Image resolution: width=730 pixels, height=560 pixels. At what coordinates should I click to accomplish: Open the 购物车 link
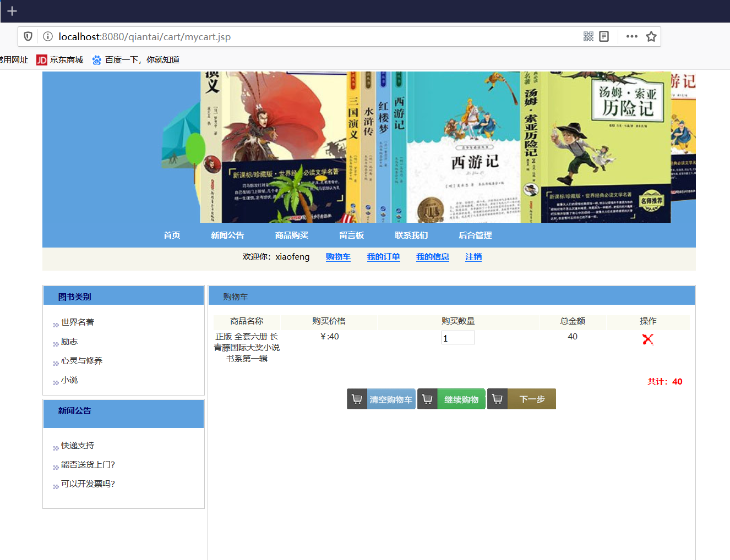click(x=338, y=257)
